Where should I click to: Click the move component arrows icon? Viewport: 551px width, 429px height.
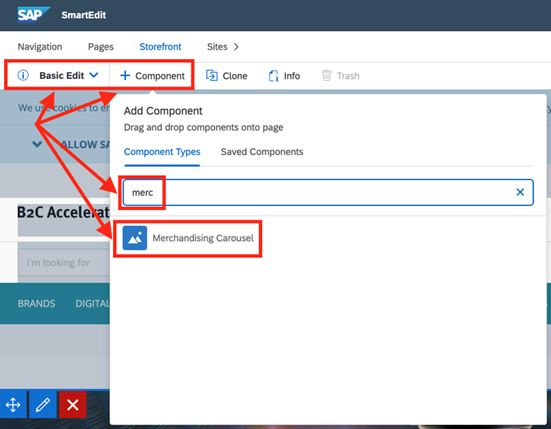coord(13,405)
